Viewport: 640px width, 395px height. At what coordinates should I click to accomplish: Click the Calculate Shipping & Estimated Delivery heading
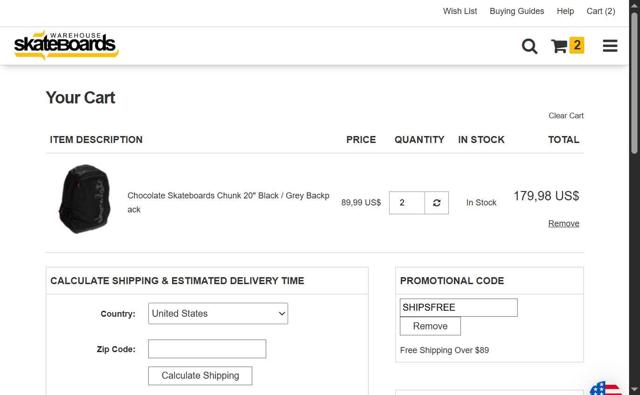[177, 281]
